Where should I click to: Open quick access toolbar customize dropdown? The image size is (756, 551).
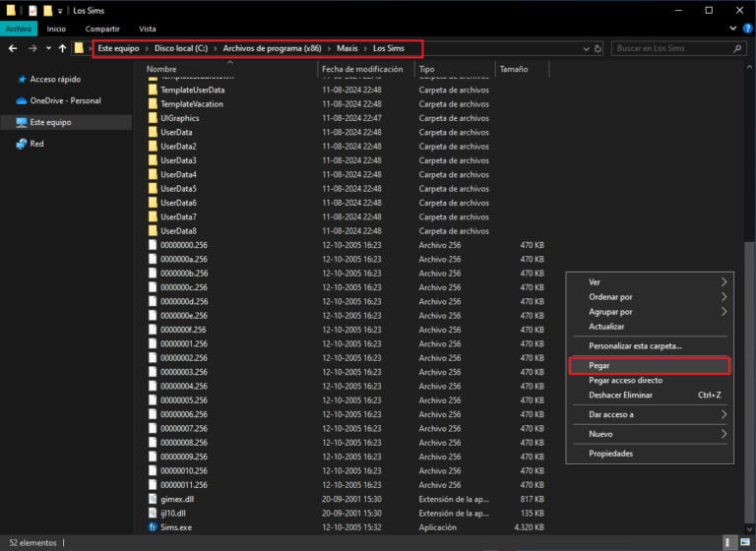pos(60,11)
